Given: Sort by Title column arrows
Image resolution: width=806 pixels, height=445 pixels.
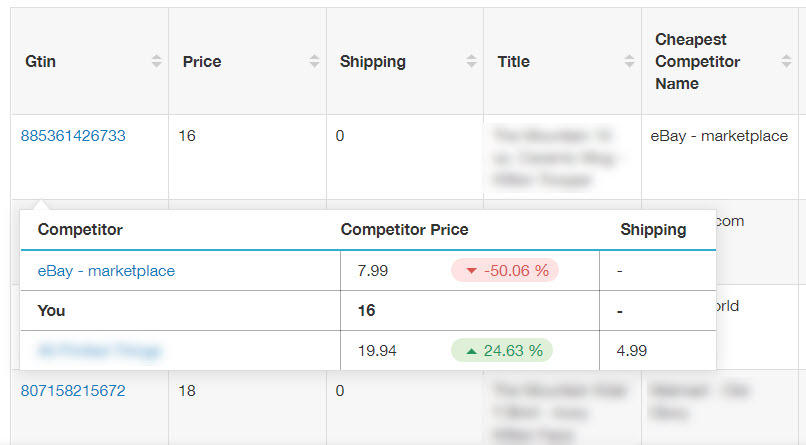Looking at the screenshot, I should coord(628,62).
